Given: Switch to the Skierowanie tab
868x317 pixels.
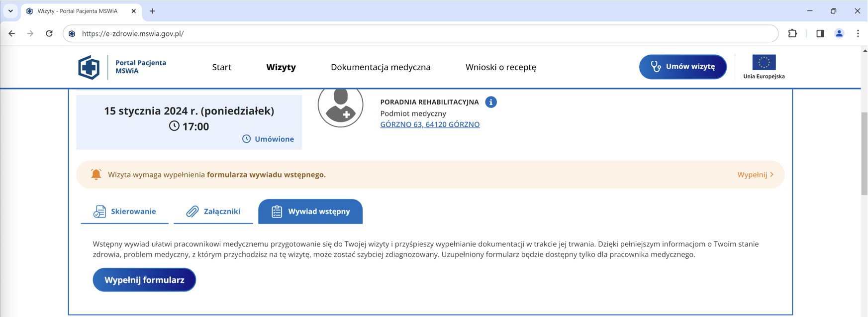Looking at the screenshot, I should coord(125,211).
